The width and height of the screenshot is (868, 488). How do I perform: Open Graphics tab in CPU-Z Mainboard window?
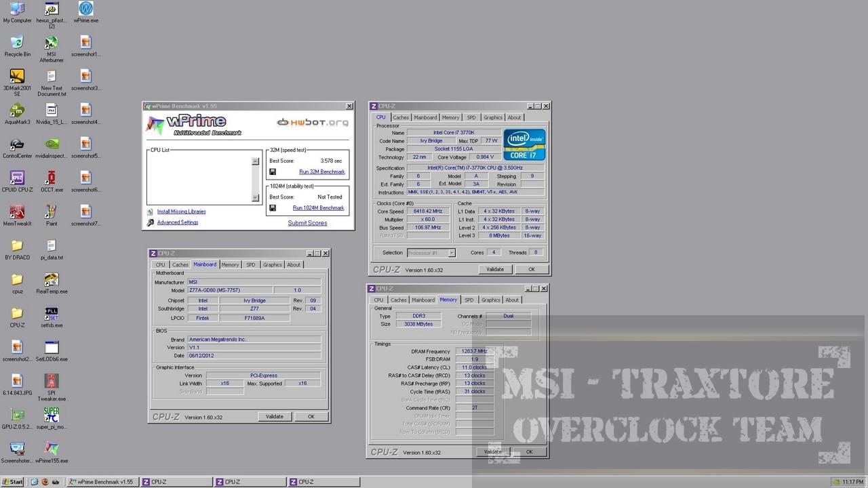point(273,265)
